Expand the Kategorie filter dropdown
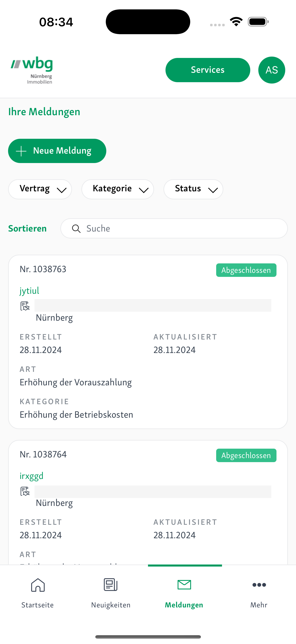Image resolution: width=296 pixels, height=644 pixels. [118, 189]
